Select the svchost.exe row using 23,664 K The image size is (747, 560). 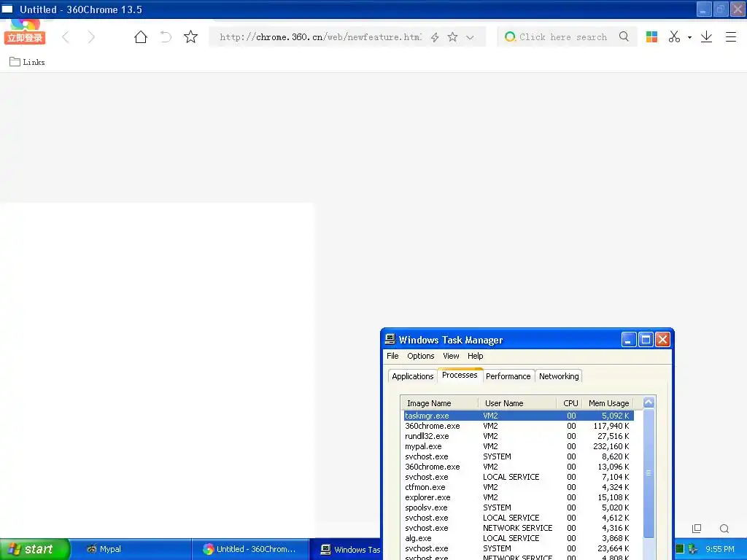tap(519, 548)
